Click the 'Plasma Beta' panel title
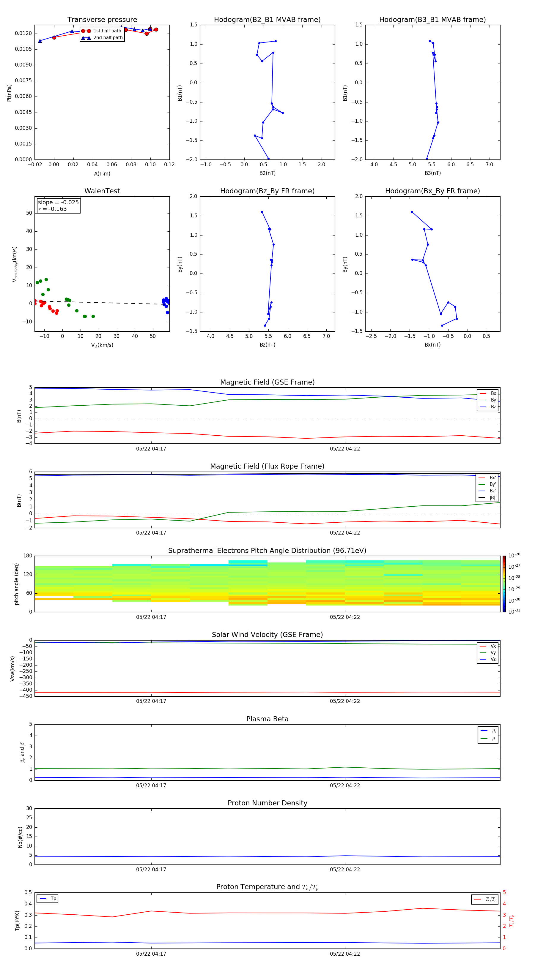Screen dimensions: 535x980 (267, 719)
